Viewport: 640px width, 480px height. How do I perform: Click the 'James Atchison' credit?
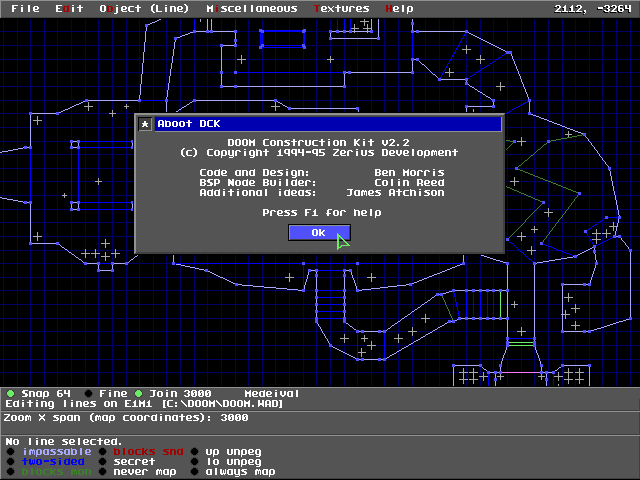(x=395, y=193)
